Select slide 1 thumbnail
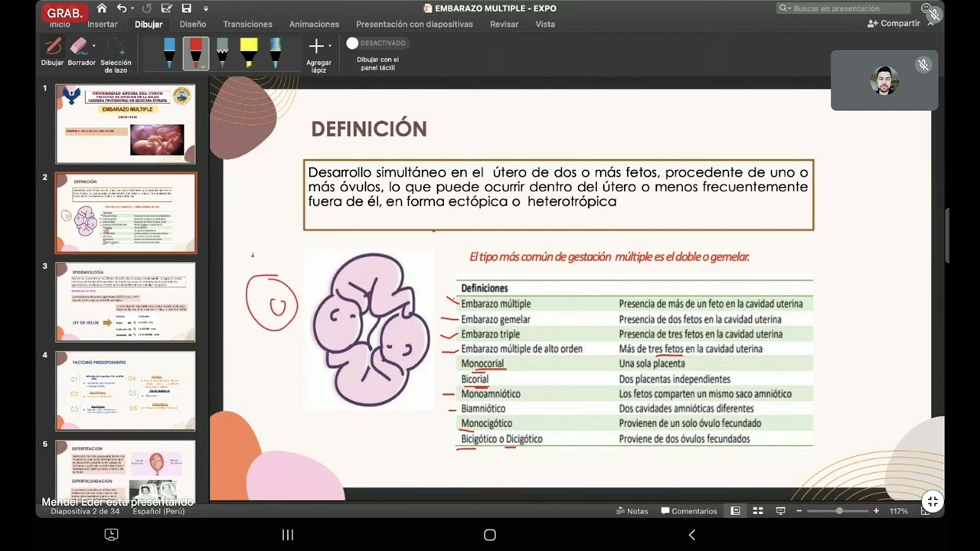Image resolution: width=980 pixels, height=551 pixels. point(126,123)
